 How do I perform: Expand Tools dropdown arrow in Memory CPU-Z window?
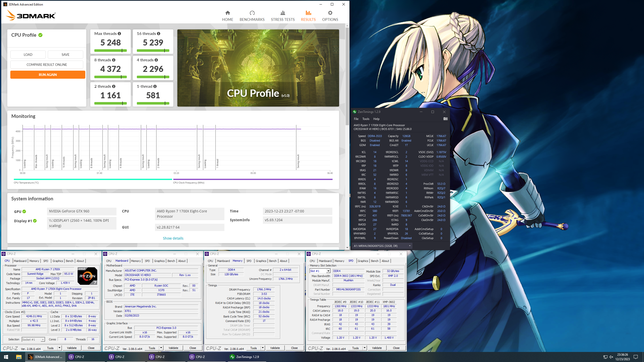click(x=263, y=348)
